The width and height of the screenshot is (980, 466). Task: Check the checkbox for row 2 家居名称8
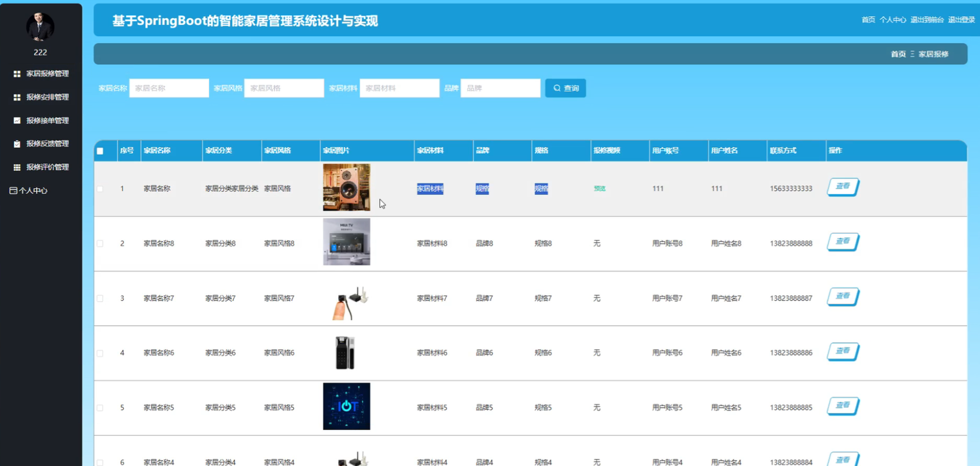[100, 244]
